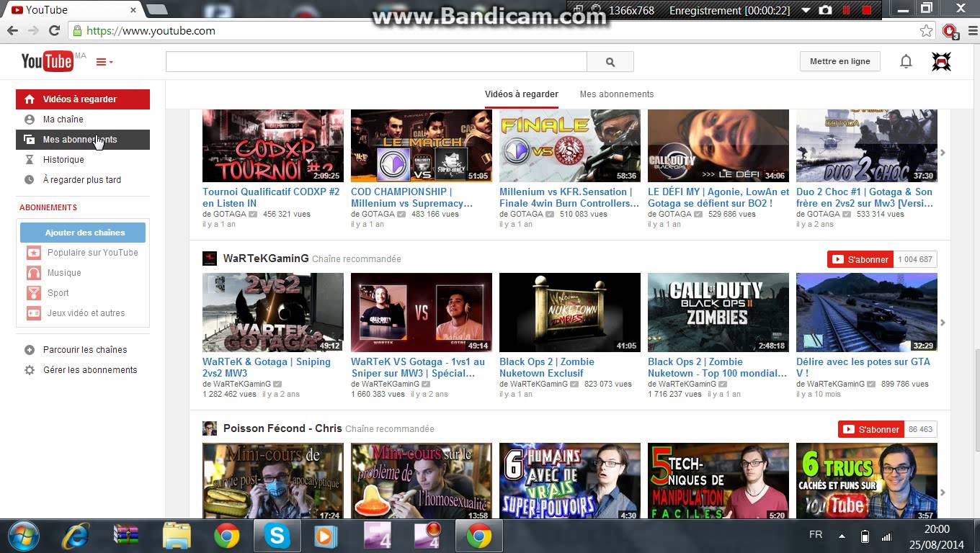Viewport: 980px width, 553px height.
Task: Open LE DÉFI MY video thumbnail
Action: point(718,145)
